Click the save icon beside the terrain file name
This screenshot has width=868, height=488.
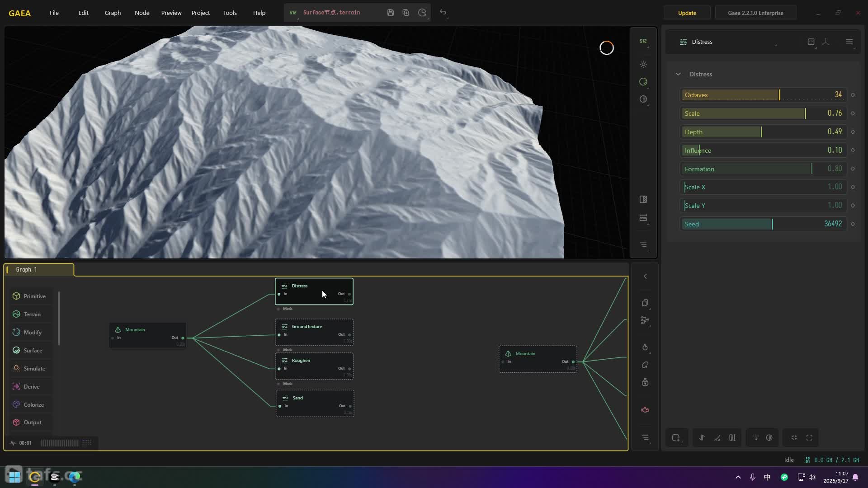click(x=391, y=13)
